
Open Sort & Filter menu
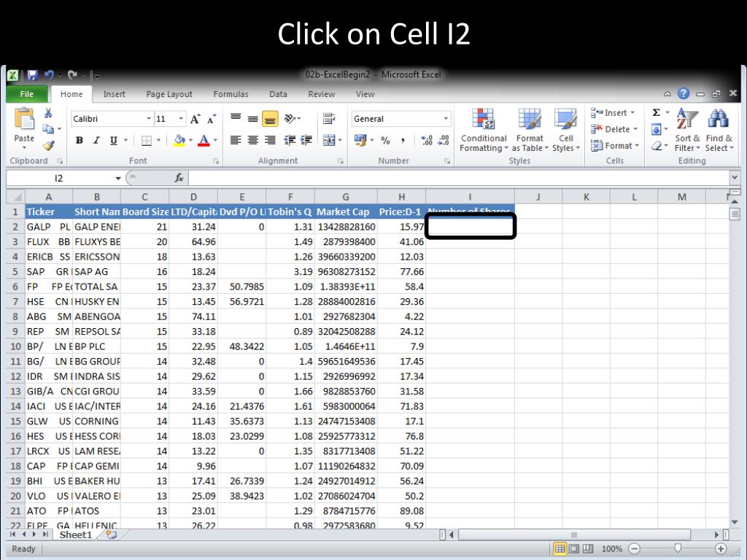[687, 130]
